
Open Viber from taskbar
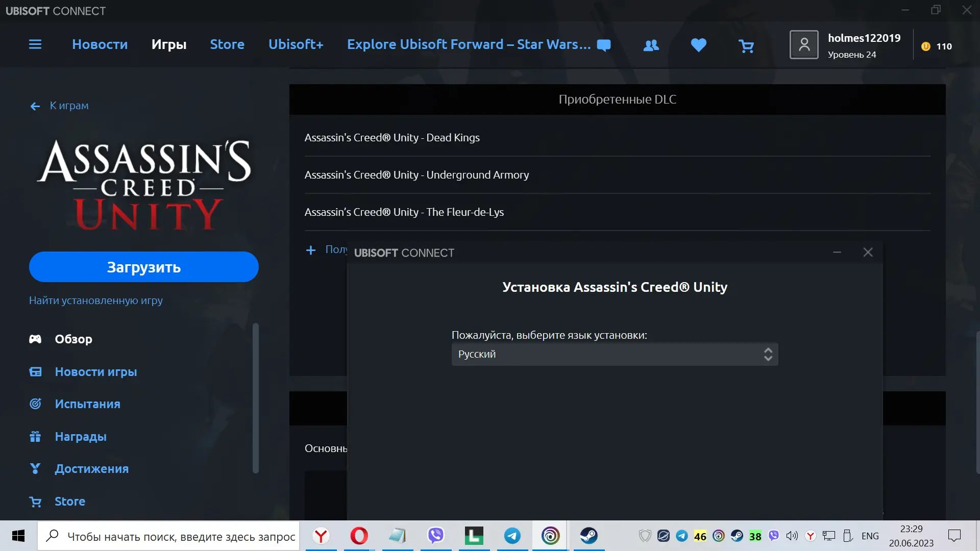[436, 536]
